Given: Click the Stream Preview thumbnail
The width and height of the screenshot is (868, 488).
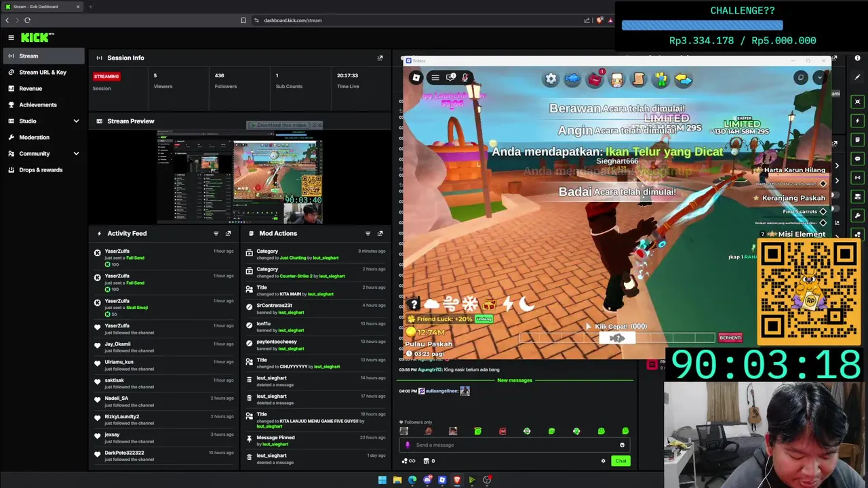Looking at the screenshot, I should [x=240, y=178].
